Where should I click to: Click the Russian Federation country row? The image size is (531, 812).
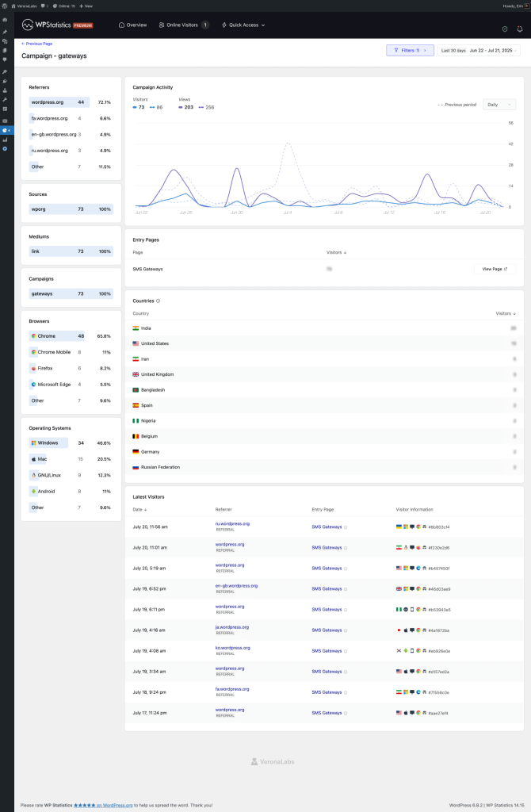click(x=324, y=467)
